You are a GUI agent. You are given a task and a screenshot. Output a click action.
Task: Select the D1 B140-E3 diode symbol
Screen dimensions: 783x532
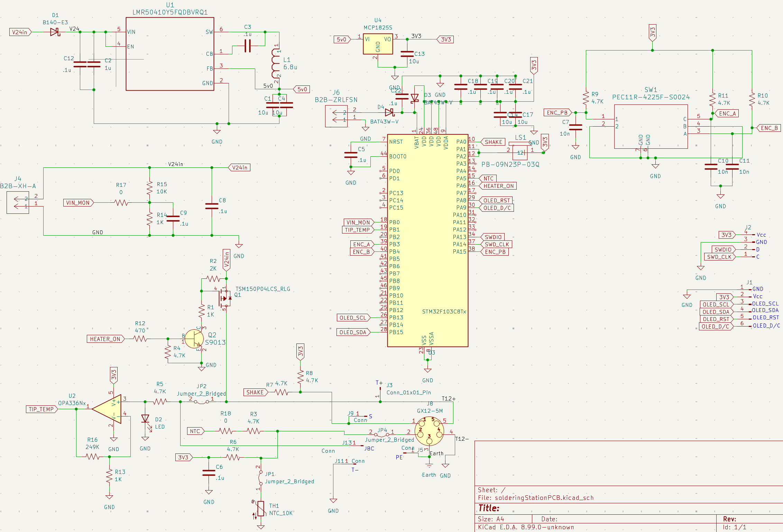tap(55, 32)
